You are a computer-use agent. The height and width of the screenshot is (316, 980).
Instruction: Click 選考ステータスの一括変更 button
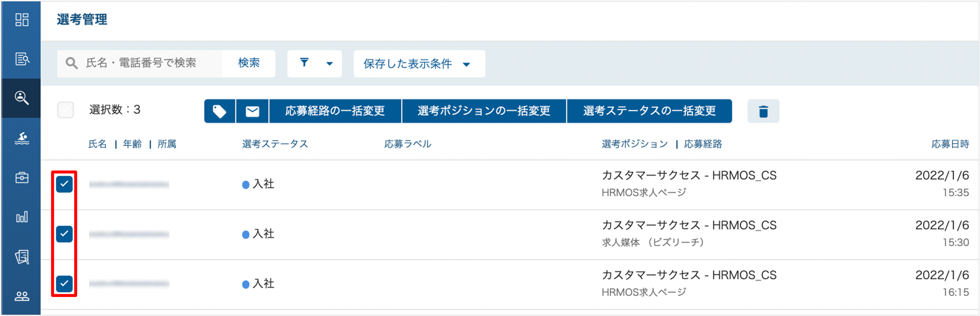[649, 111]
